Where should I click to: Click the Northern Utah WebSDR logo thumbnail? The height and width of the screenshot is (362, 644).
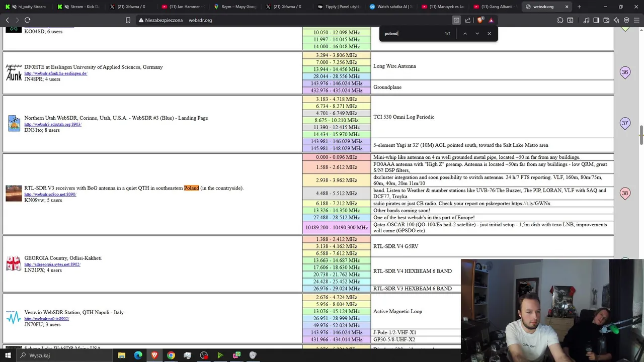14,123
